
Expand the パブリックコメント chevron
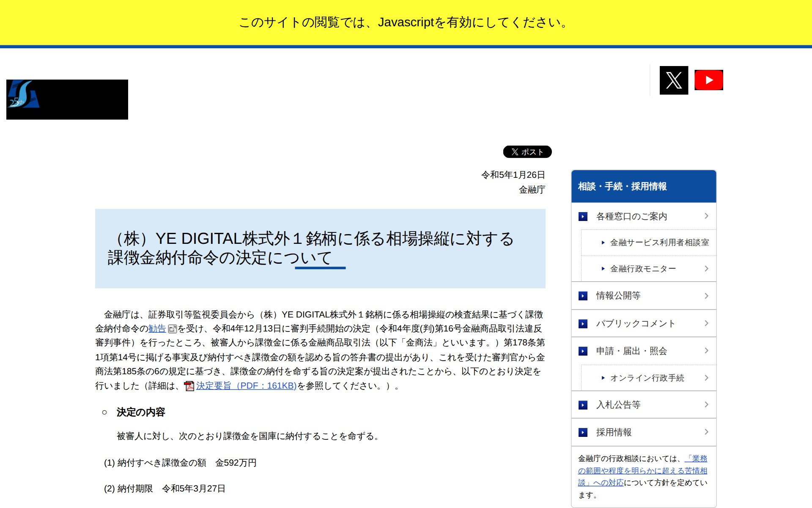click(706, 323)
